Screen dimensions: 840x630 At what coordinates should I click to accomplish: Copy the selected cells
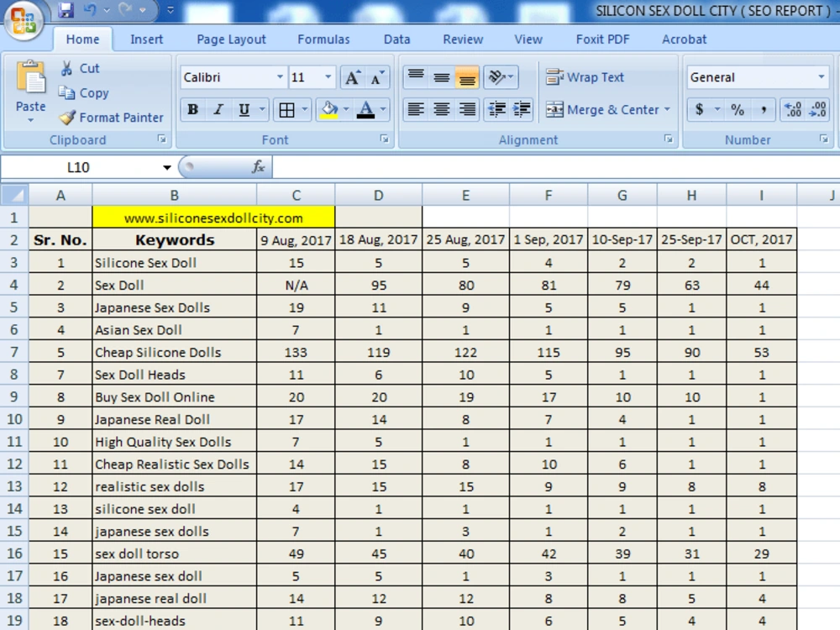pos(83,92)
